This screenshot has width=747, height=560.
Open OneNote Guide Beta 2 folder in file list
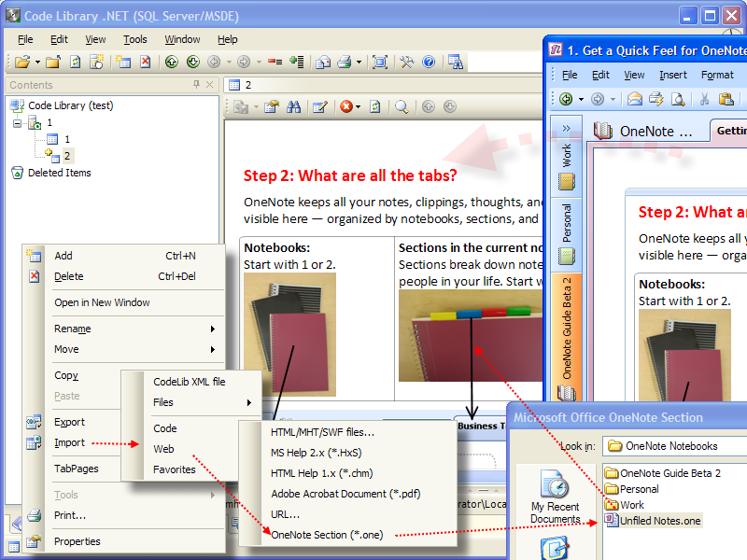pyautogui.click(x=670, y=473)
